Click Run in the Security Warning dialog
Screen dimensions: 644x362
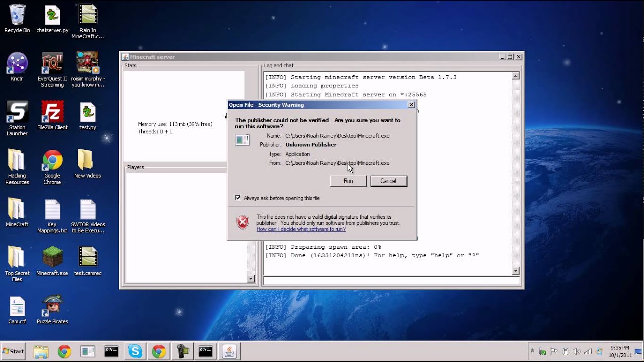coord(348,181)
